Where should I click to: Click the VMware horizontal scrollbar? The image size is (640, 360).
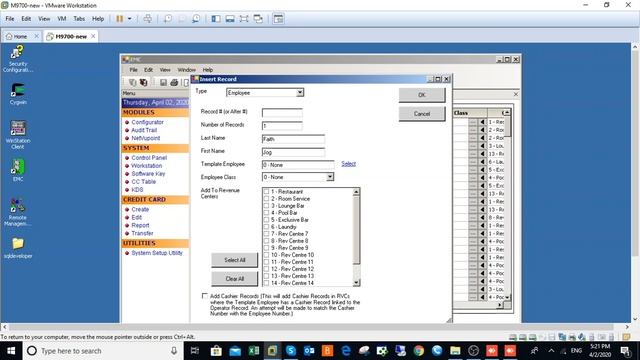(x=311, y=327)
